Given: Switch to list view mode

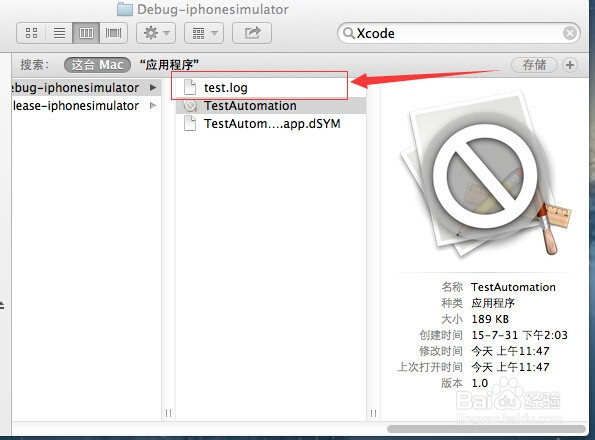Looking at the screenshot, I should pos(59,33).
